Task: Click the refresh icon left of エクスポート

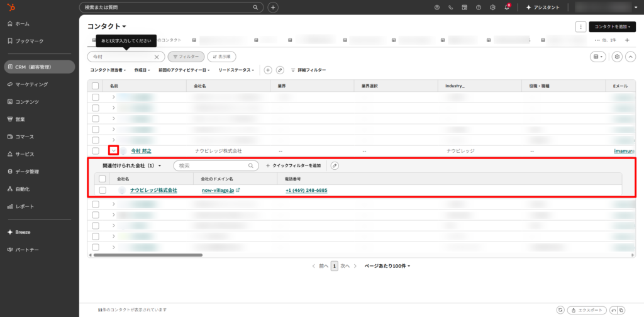Action: 560,310
